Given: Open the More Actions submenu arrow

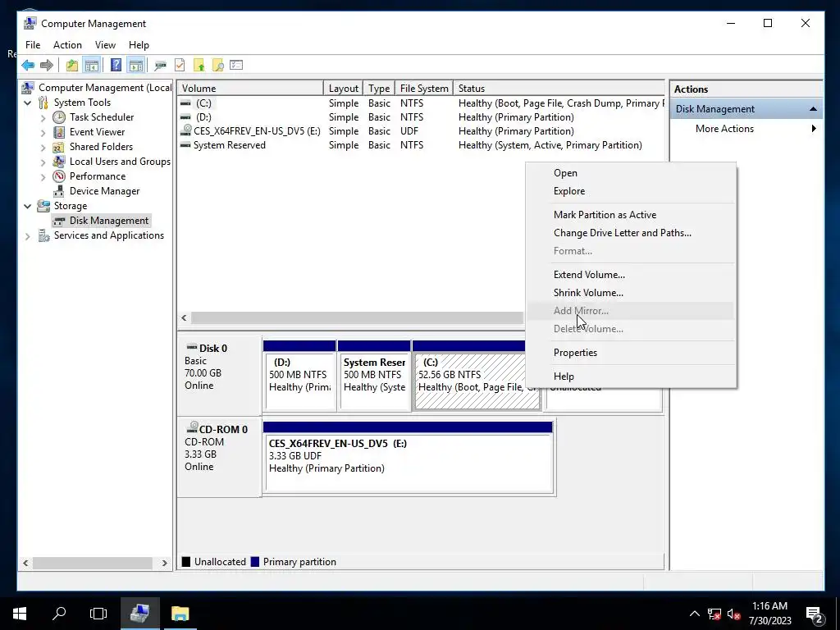Looking at the screenshot, I should (x=814, y=129).
